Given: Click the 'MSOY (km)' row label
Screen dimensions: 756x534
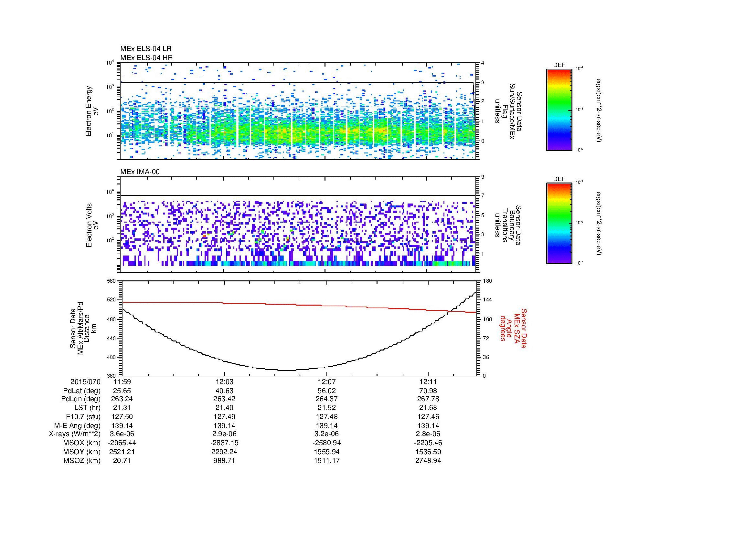Looking at the screenshot, I should click(x=82, y=452).
